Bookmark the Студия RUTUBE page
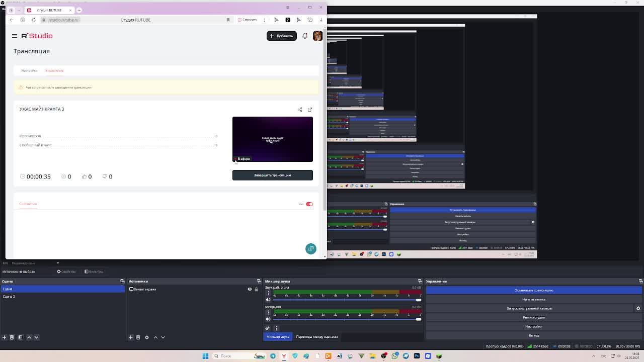The image size is (644, 362). (228, 20)
